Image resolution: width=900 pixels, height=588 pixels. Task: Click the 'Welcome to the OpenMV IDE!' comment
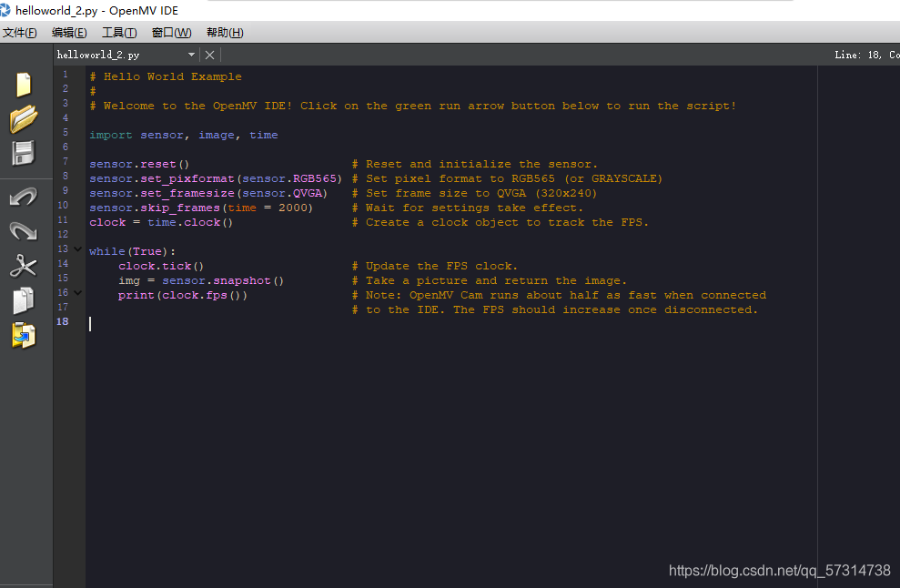pyautogui.click(x=197, y=106)
